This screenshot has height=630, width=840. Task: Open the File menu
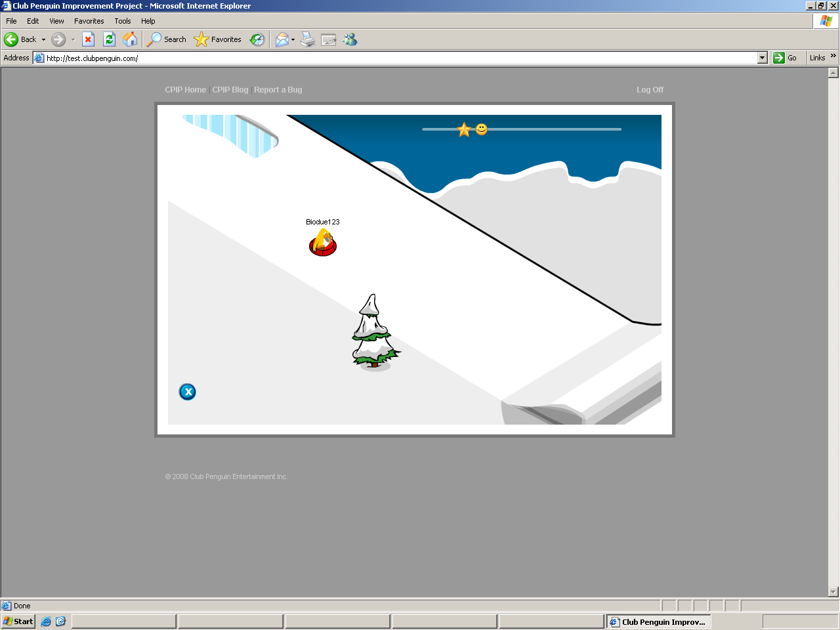tap(11, 21)
